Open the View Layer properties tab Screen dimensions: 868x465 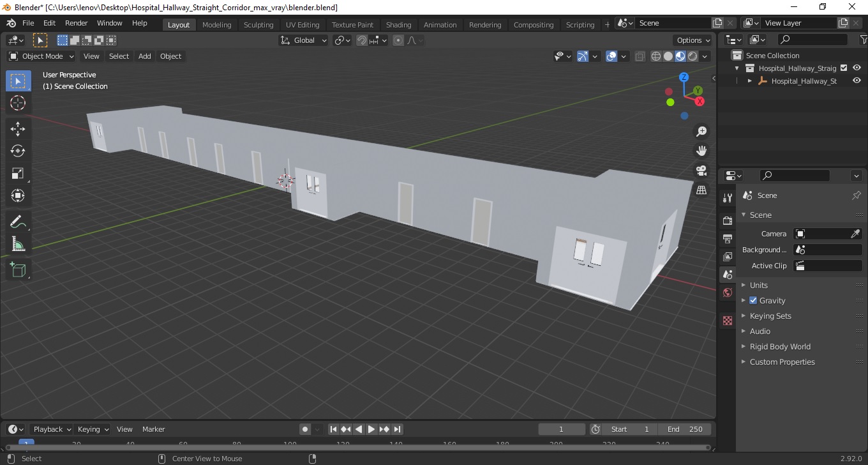tap(728, 257)
